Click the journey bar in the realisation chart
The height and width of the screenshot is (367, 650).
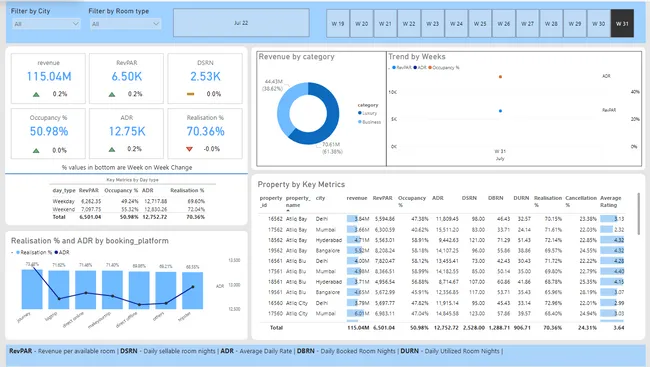pos(32,289)
